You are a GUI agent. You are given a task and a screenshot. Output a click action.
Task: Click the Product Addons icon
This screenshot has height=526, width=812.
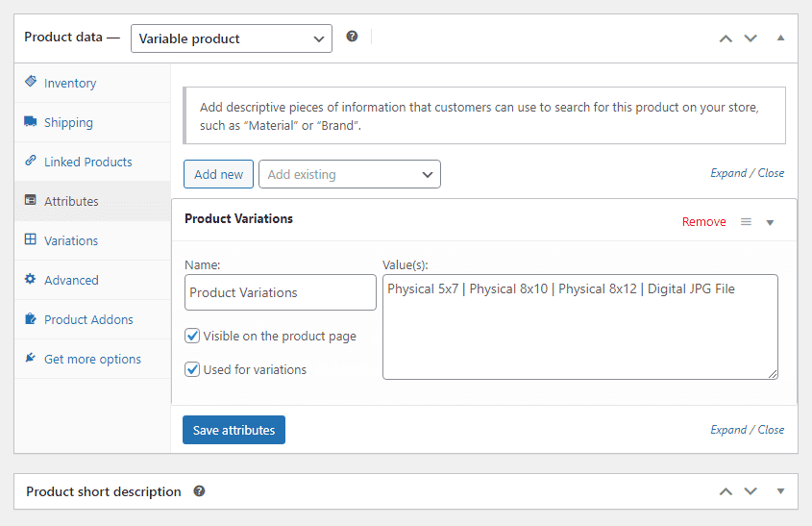click(x=31, y=318)
